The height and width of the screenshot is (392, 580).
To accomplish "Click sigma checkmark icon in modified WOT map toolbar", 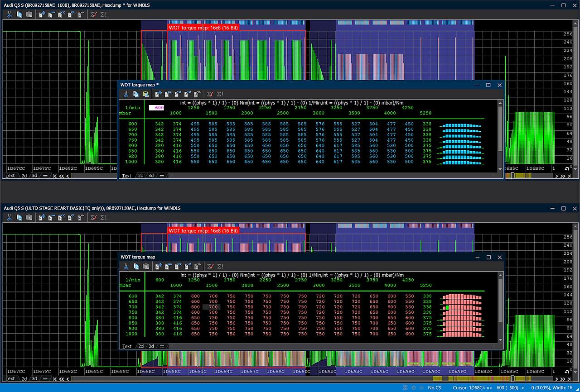I will pos(210,94).
